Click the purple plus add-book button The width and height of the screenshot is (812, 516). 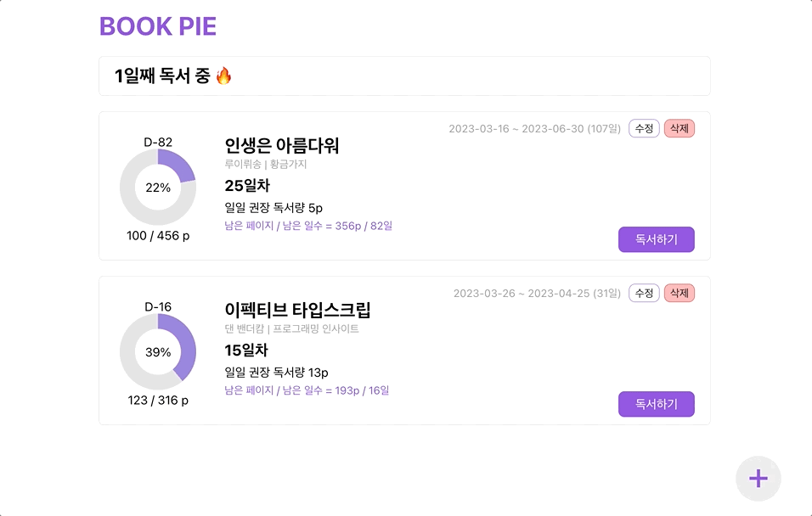[x=758, y=479]
